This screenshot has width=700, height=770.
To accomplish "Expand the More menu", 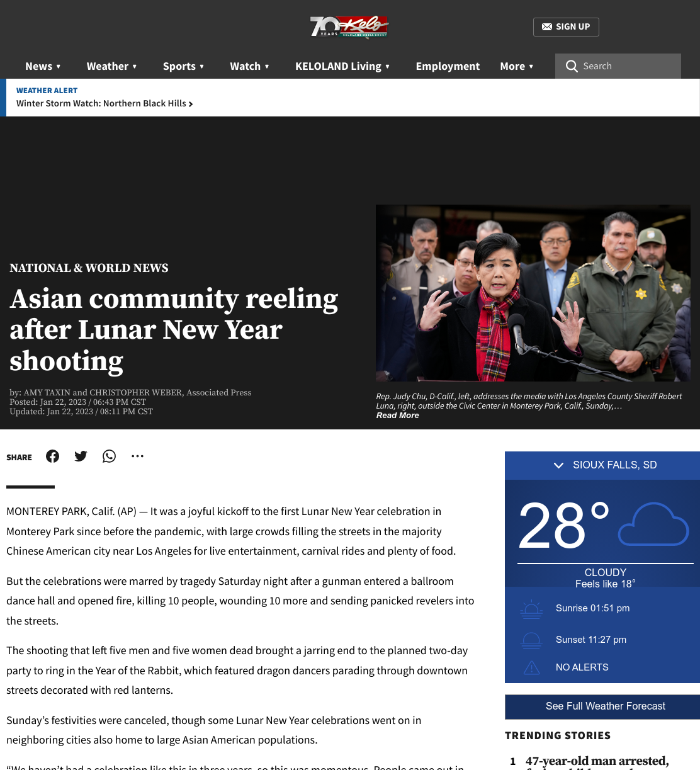I will pyautogui.click(x=516, y=66).
